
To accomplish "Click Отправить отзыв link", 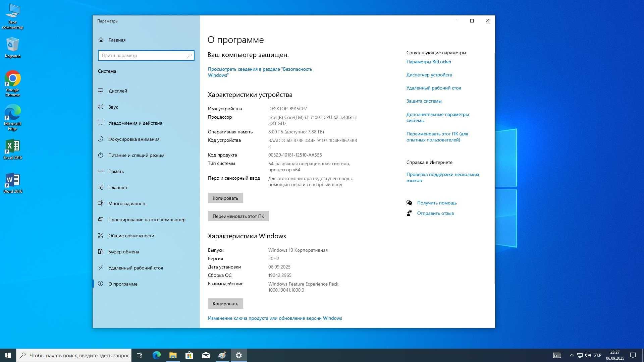I will 435,213.
